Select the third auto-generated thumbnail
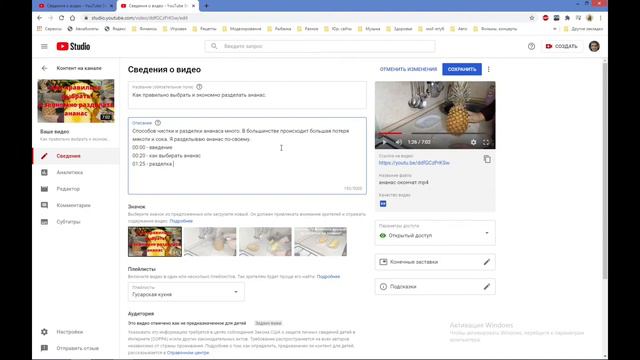The height and width of the screenshot is (360, 640). [265, 242]
